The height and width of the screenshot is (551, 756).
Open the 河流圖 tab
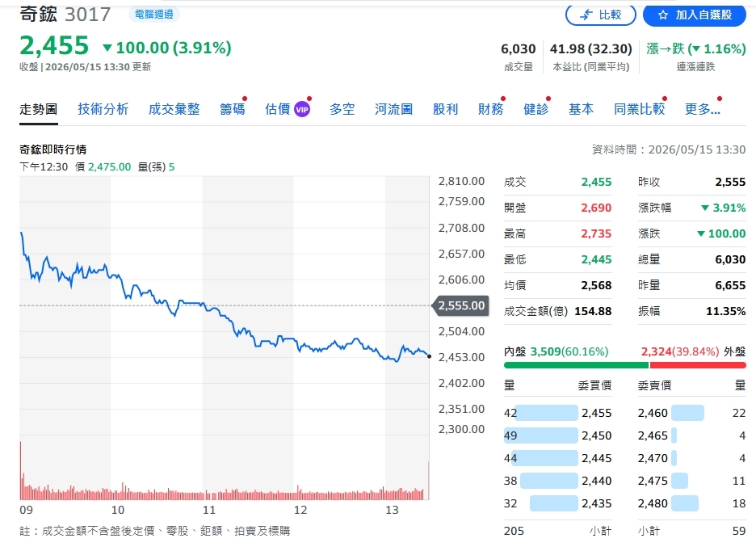pos(394,109)
